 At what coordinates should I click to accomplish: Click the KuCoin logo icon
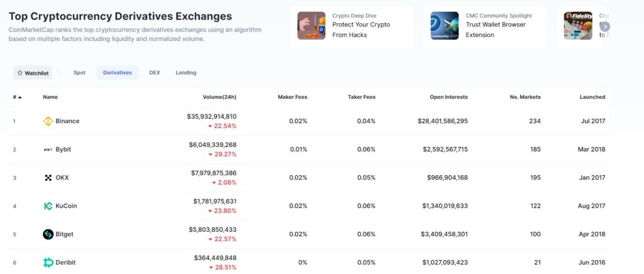point(48,206)
